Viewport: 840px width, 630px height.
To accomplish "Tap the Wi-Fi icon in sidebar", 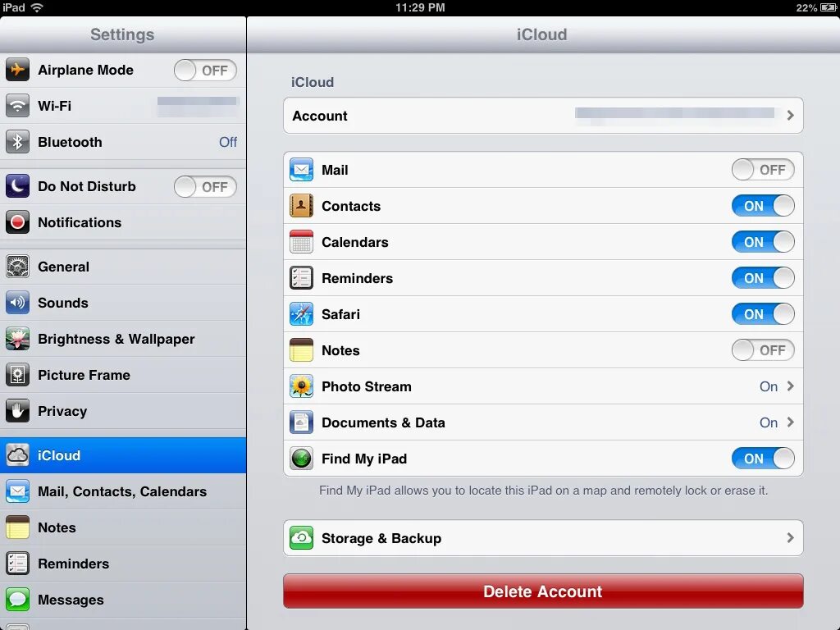I will coord(18,106).
